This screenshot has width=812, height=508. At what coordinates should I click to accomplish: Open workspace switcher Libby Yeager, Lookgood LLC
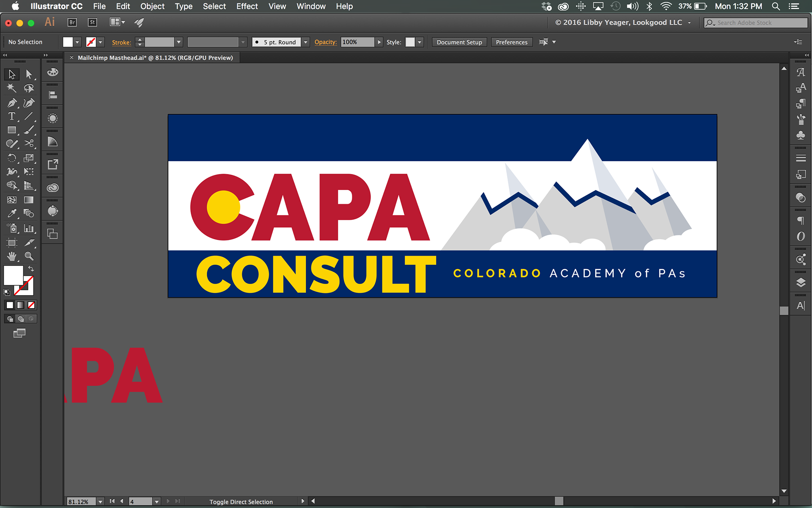pyautogui.click(x=623, y=22)
